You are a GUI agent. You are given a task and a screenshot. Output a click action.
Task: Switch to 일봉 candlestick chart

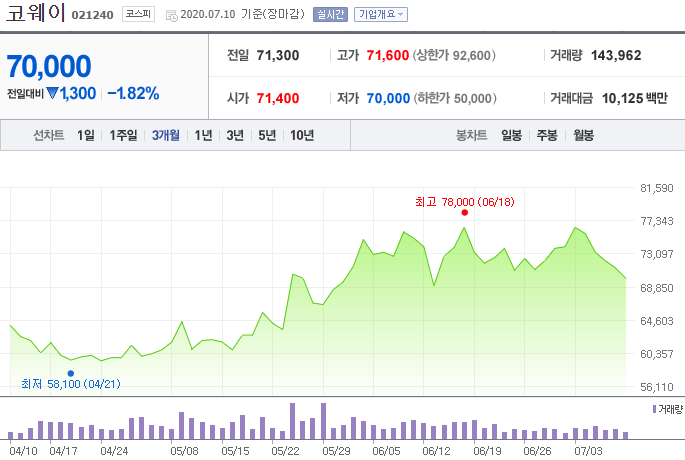512,135
